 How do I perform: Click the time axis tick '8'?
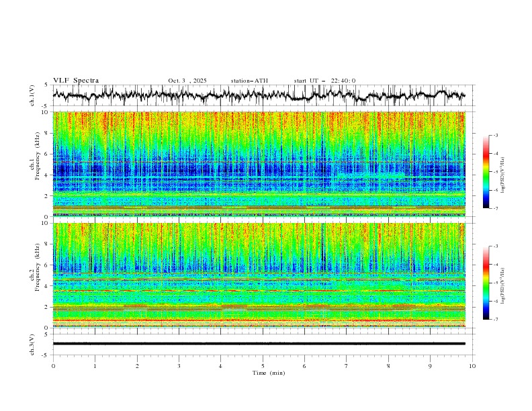point(388,366)
